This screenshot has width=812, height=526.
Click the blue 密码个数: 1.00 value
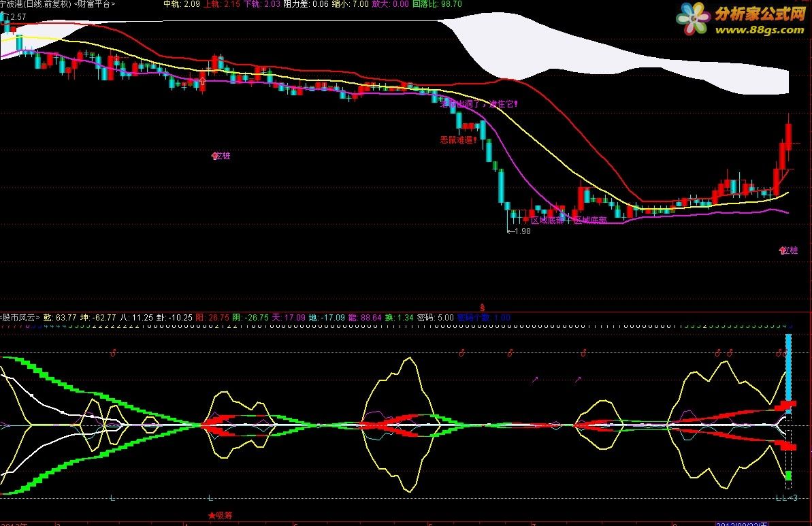point(484,317)
